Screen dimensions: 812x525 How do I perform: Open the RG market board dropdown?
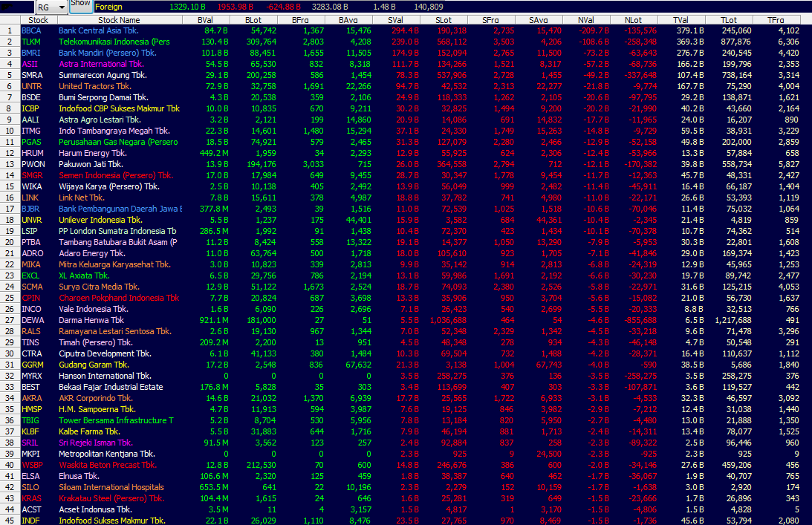(51, 7)
